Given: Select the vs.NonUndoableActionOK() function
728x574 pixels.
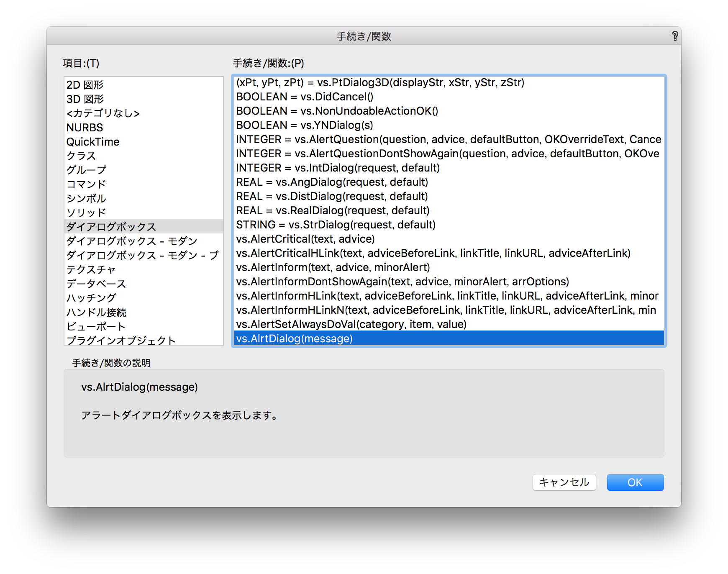Looking at the screenshot, I should pos(449,111).
